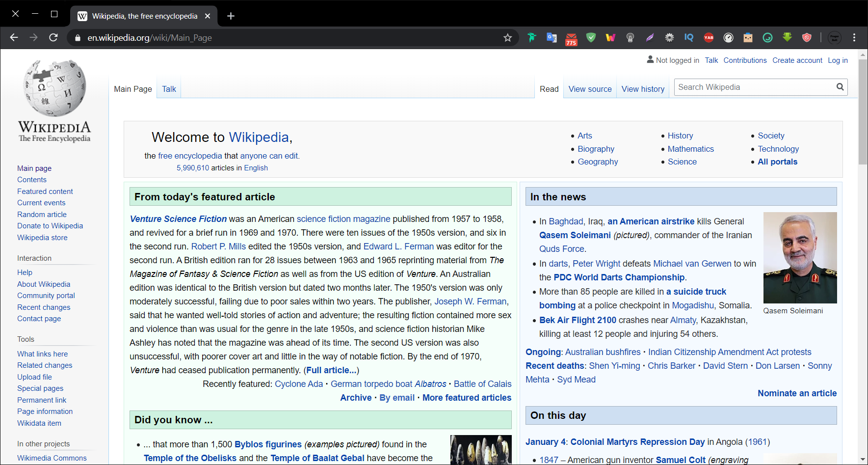Switch to the Talk tab

pos(169,89)
